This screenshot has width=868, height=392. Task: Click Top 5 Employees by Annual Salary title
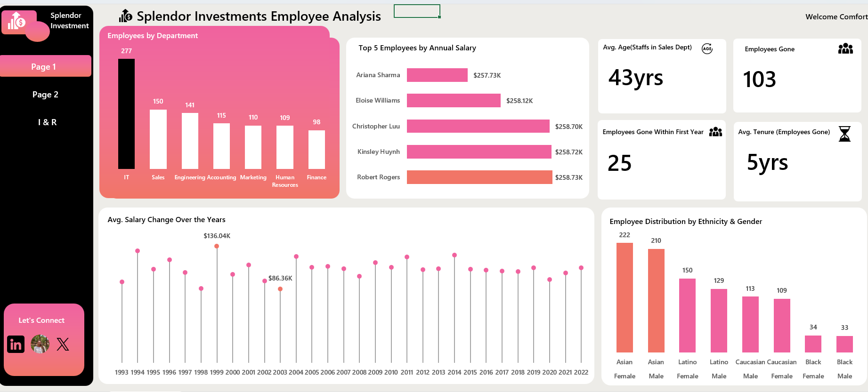417,48
